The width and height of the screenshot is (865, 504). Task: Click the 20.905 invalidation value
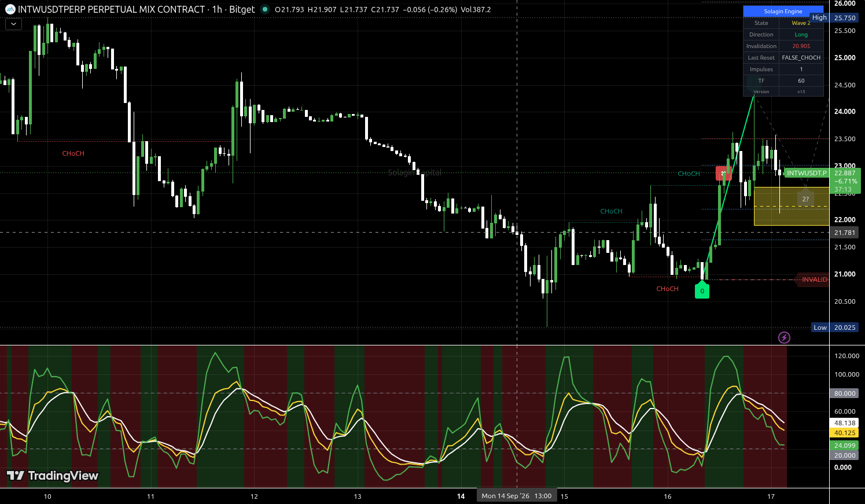tap(801, 46)
